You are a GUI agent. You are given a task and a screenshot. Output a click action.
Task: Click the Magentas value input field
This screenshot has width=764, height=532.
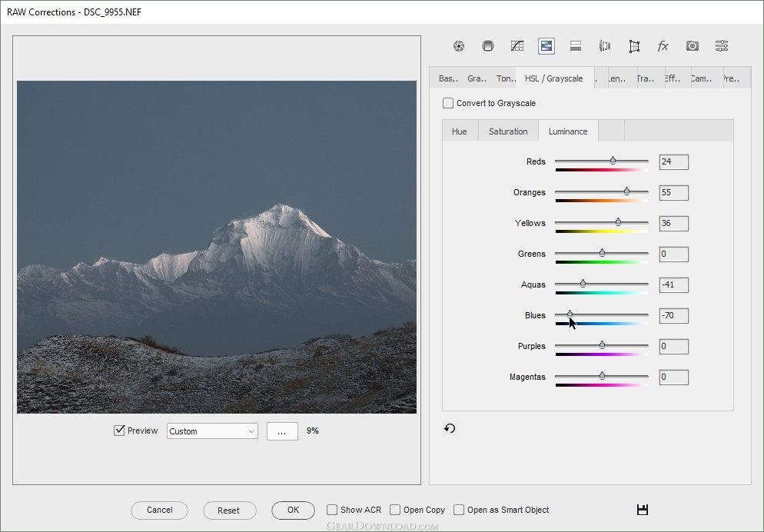coord(674,377)
